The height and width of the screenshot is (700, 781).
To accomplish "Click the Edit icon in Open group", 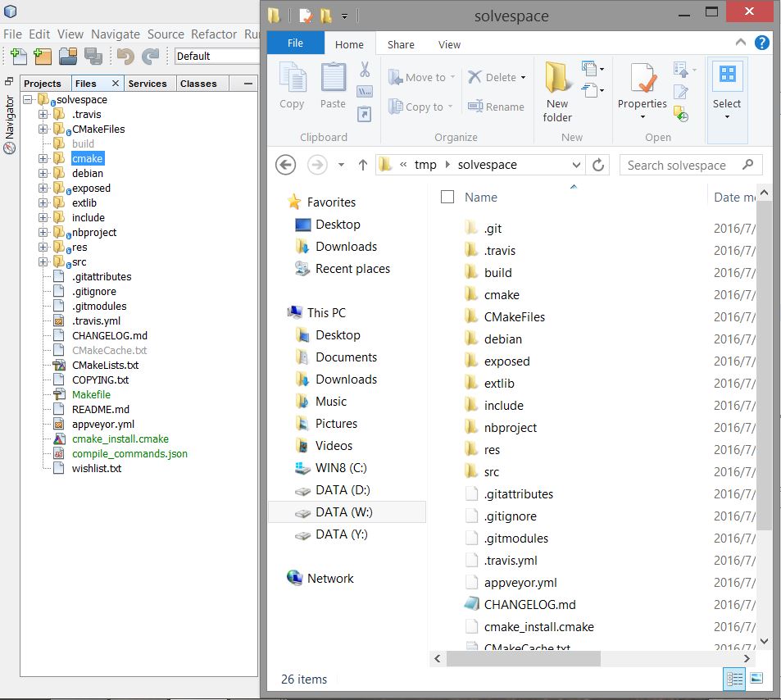I will pyautogui.click(x=681, y=92).
